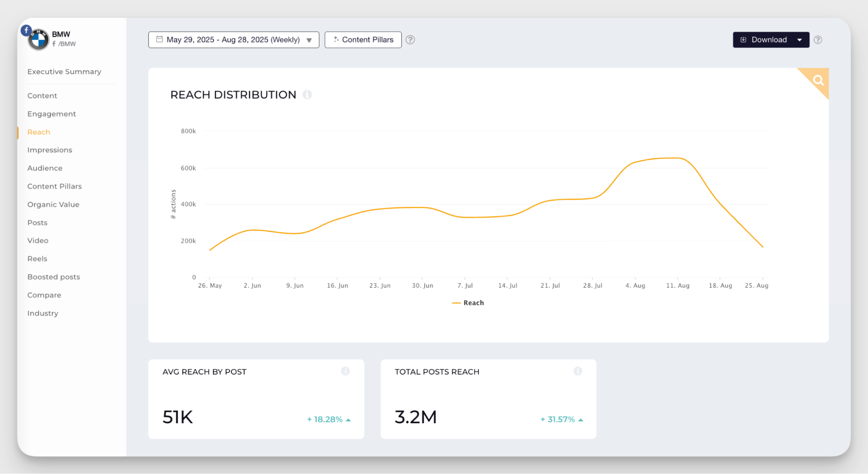Navigate to Industry section
Viewport: 868px width, 474px height.
tap(43, 313)
